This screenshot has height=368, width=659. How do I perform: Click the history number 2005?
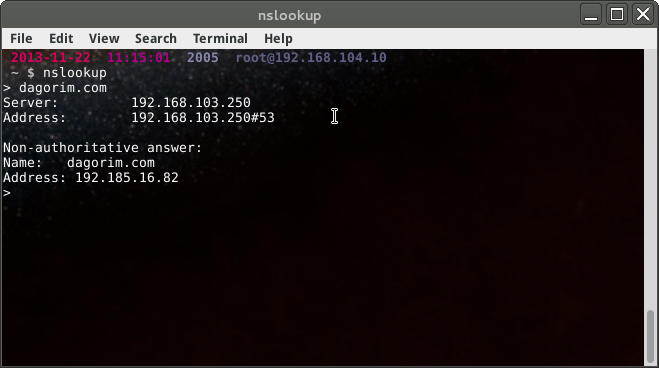203,58
